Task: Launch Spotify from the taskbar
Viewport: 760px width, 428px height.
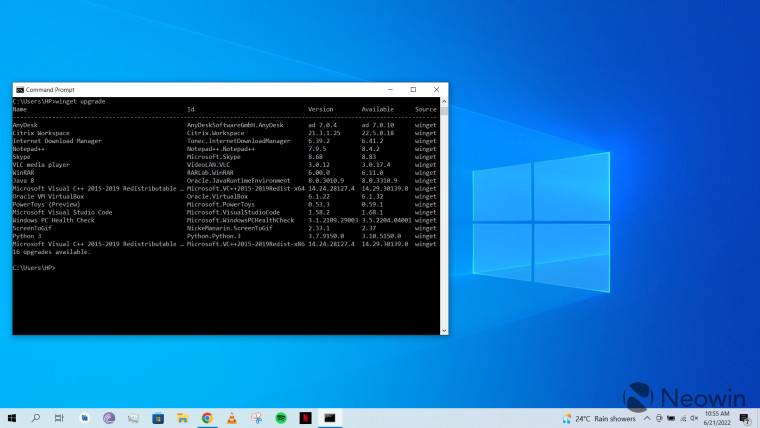Action: coord(280,418)
